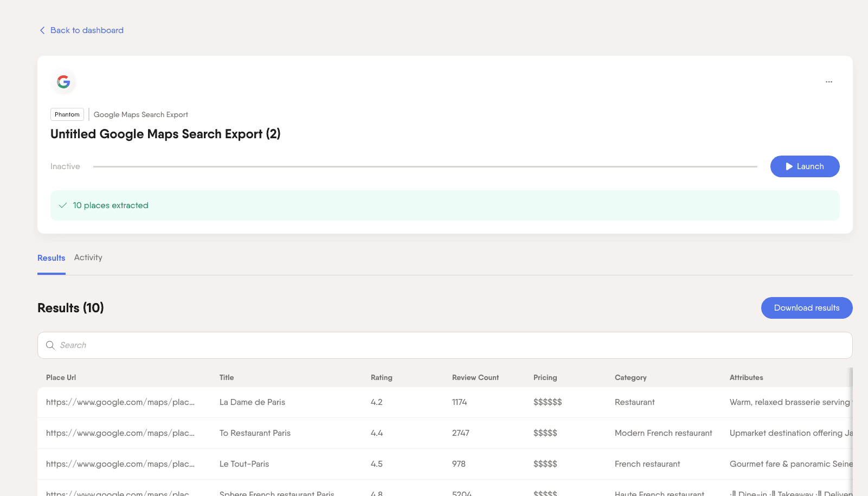Open La Dame de Paris place URL
The image size is (868, 496).
tap(120, 402)
